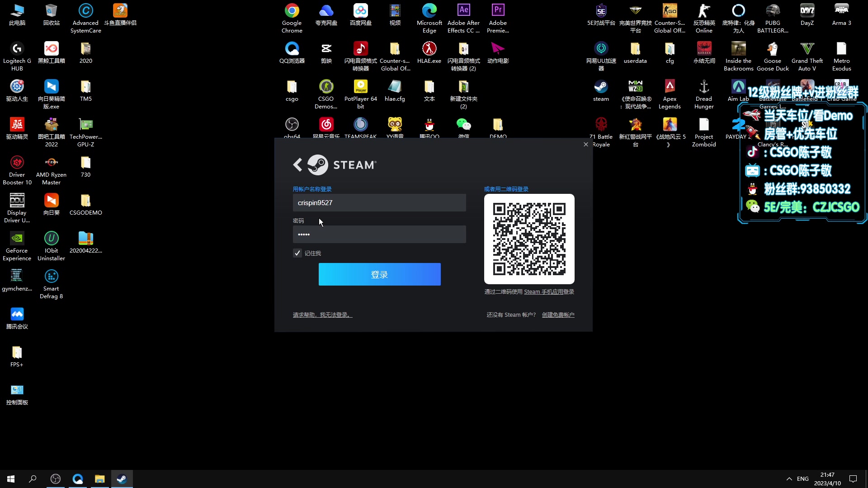Click the 创建免费帐户 create account link
This screenshot has height=488, width=868.
pos(558,315)
